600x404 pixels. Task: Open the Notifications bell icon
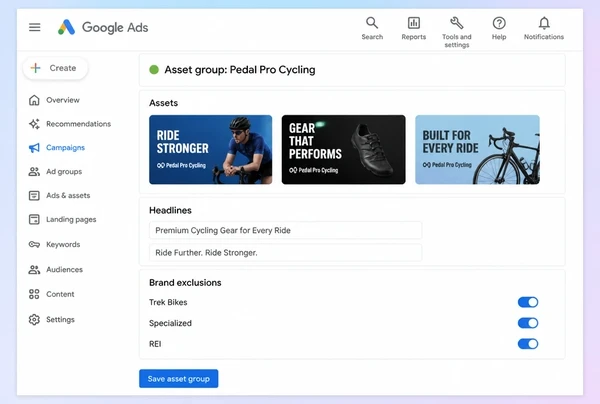[x=544, y=23]
